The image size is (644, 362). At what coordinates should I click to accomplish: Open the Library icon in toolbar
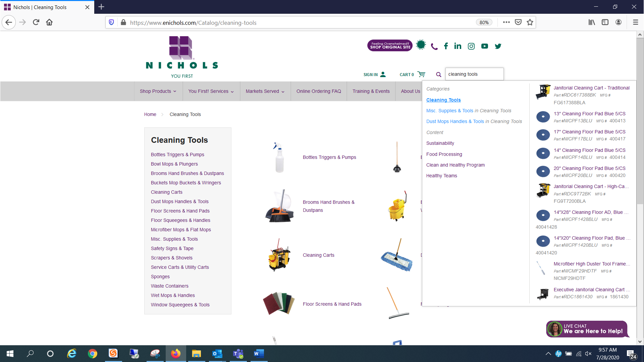click(x=592, y=22)
